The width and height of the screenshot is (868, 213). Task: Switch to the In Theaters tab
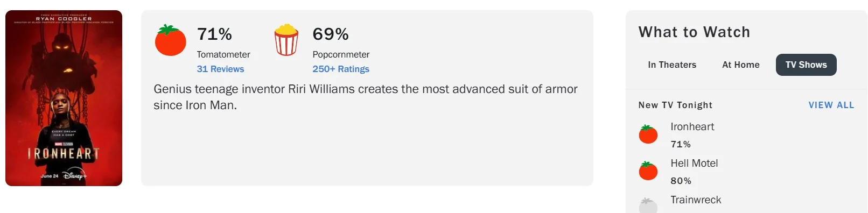(x=672, y=65)
